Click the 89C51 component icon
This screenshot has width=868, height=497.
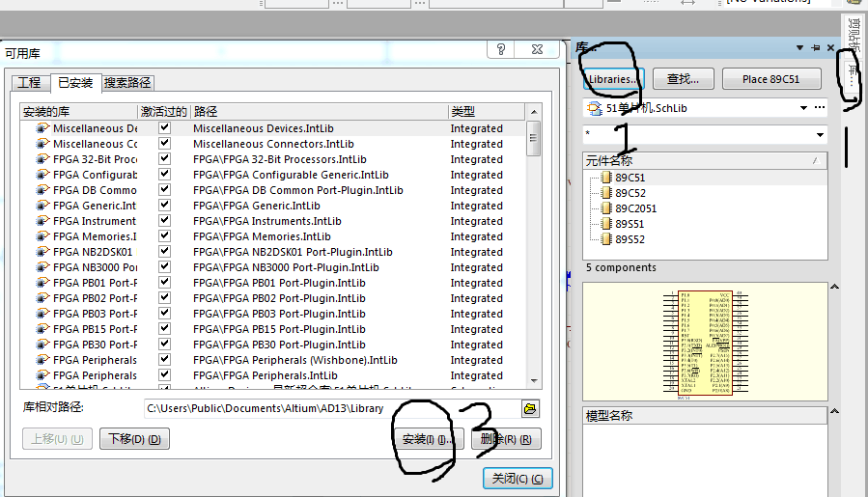coord(606,178)
